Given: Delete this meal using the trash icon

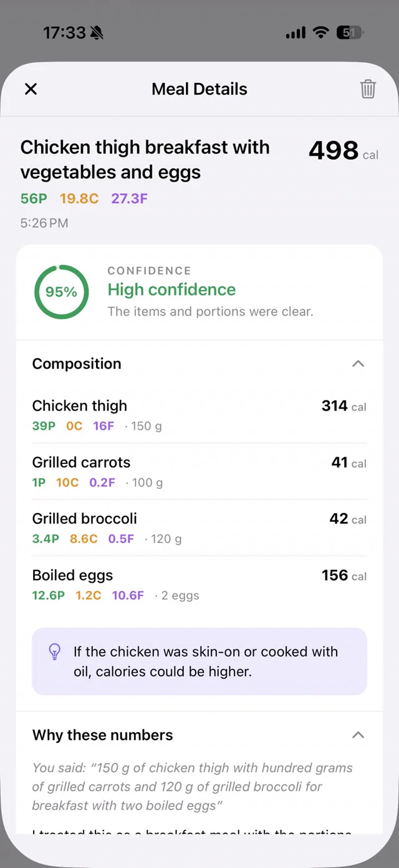Looking at the screenshot, I should click(x=368, y=89).
